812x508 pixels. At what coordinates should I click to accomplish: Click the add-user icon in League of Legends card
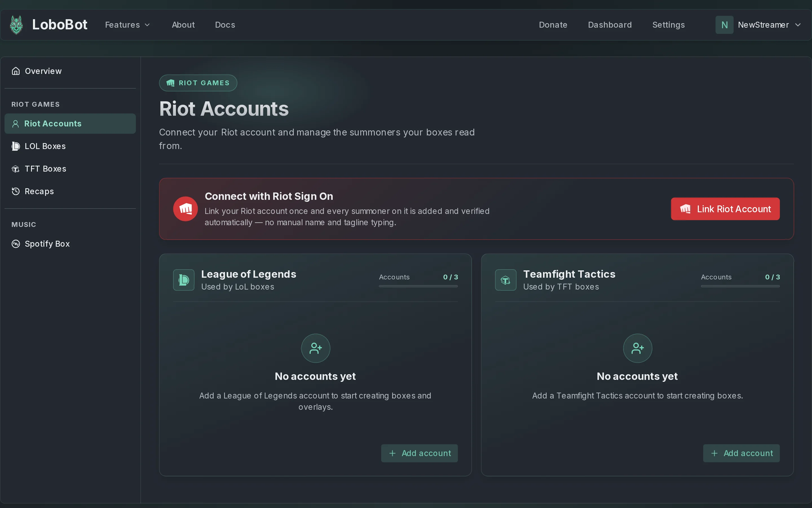(315, 348)
